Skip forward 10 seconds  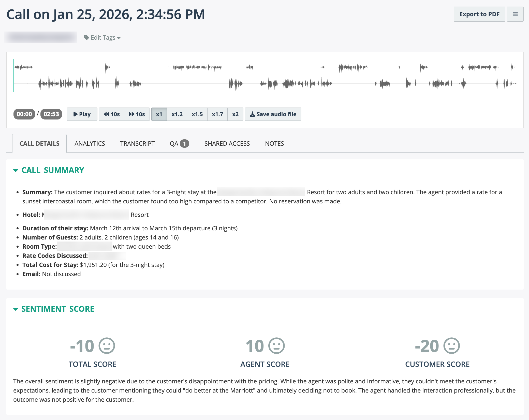[x=137, y=114]
